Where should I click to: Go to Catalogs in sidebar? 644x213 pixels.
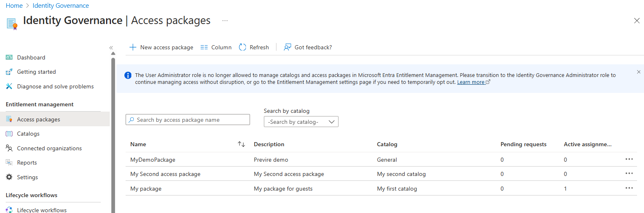(x=28, y=134)
